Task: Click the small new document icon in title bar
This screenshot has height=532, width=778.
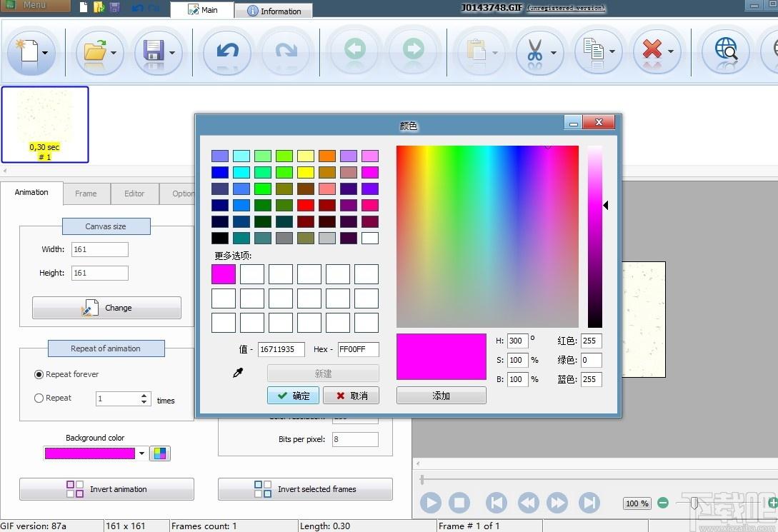Action: [84, 7]
